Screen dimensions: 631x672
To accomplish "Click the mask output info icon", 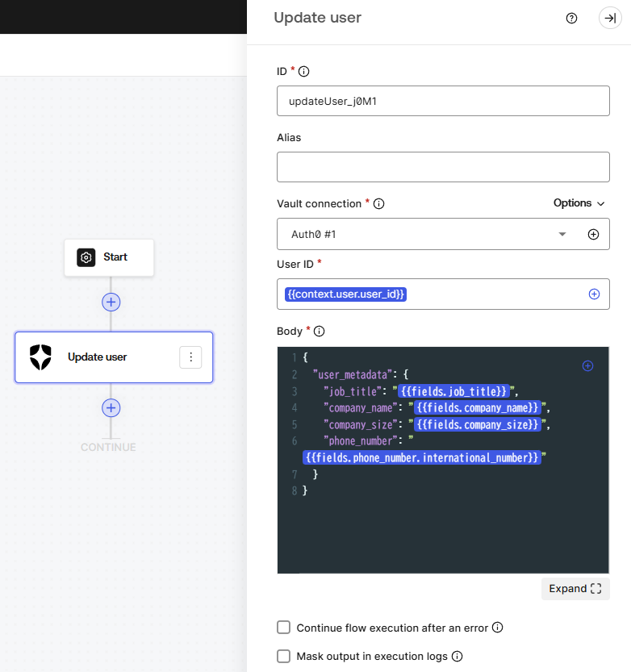I will click(x=458, y=656).
